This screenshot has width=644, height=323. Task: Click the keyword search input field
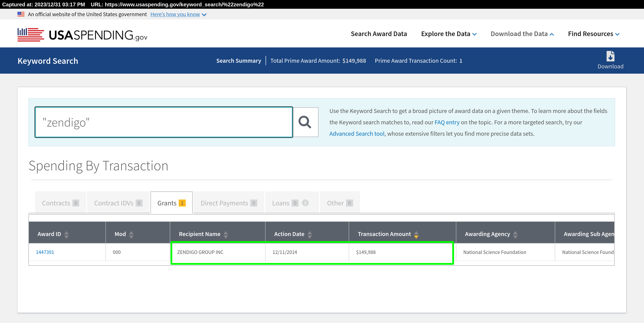[x=164, y=122]
